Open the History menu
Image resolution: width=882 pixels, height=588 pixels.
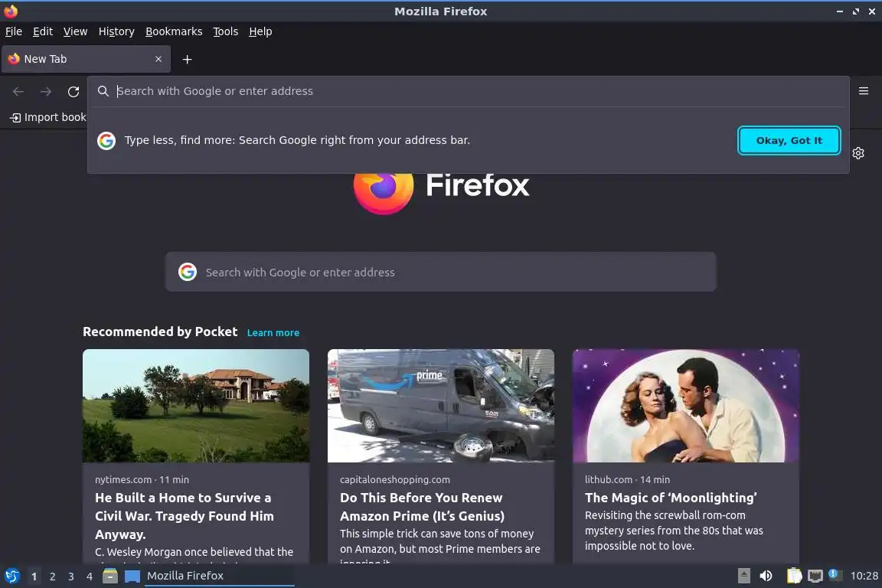(116, 31)
